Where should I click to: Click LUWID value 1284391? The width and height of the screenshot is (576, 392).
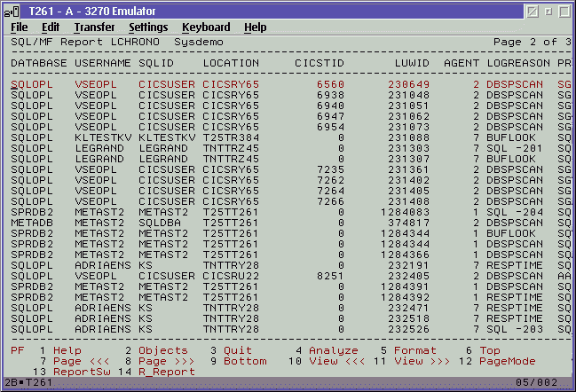405,286
